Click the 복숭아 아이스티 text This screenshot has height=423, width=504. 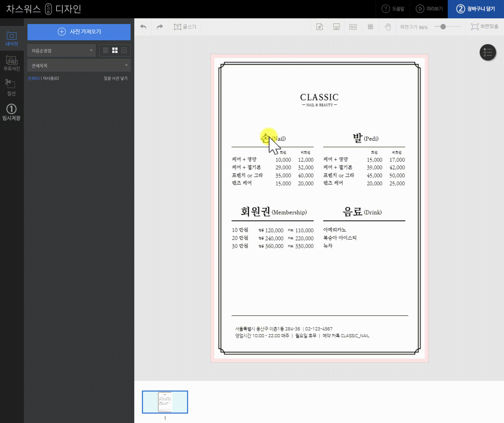[x=340, y=238]
